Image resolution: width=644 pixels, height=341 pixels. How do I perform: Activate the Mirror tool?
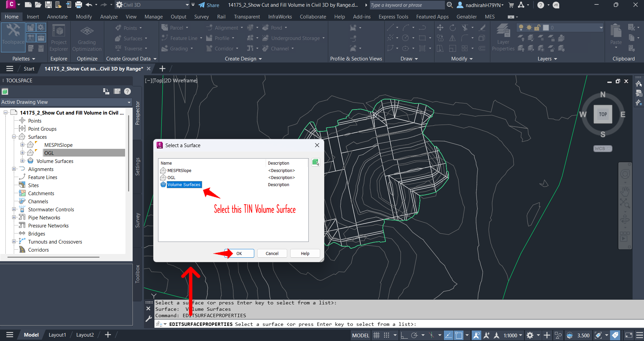pos(452,38)
